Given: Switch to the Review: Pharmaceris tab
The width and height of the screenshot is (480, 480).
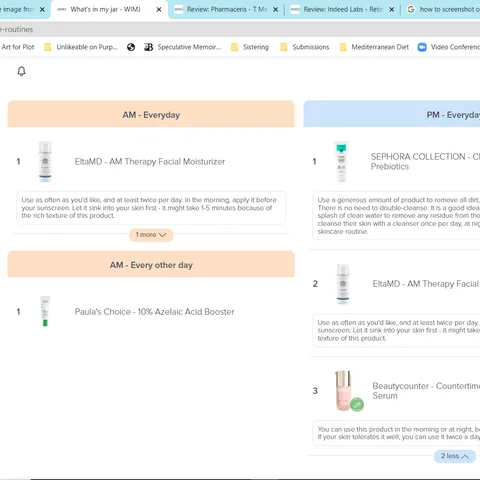Looking at the screenshot, I should tap(227, 10).
